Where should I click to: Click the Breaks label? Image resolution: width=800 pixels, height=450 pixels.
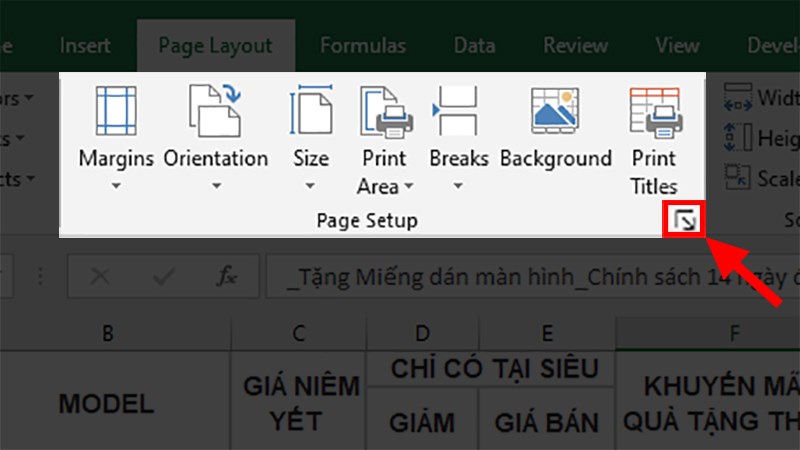pos(459,159)
